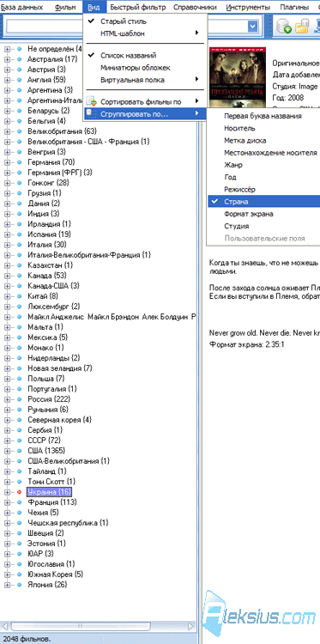Open the Быстрый фильтр menu
The width and height of the screenshot is (320, 644).
138,7
